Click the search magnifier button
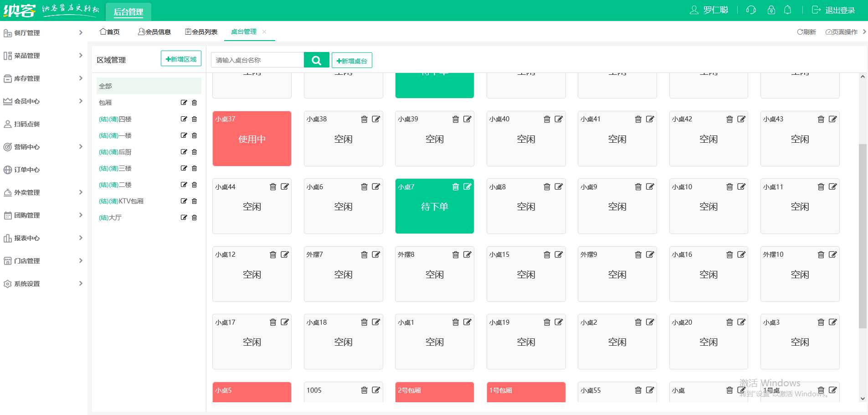868x415 pixels. point(316,60)
